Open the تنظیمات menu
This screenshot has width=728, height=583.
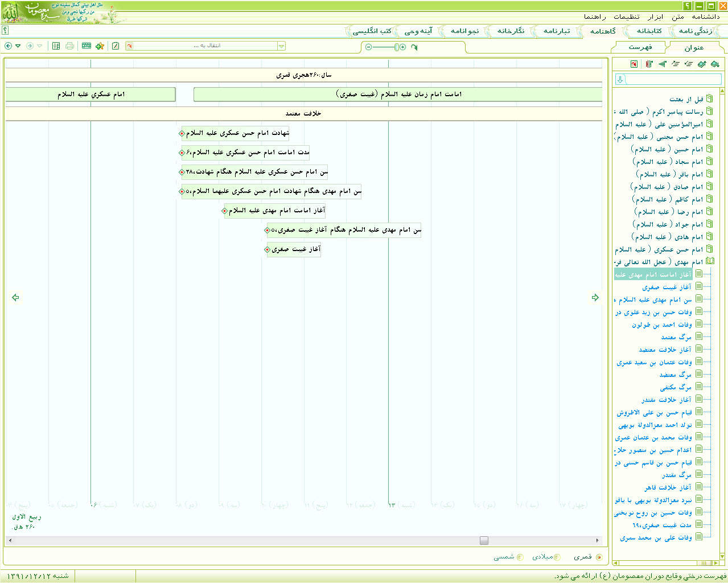click(626, 17)
